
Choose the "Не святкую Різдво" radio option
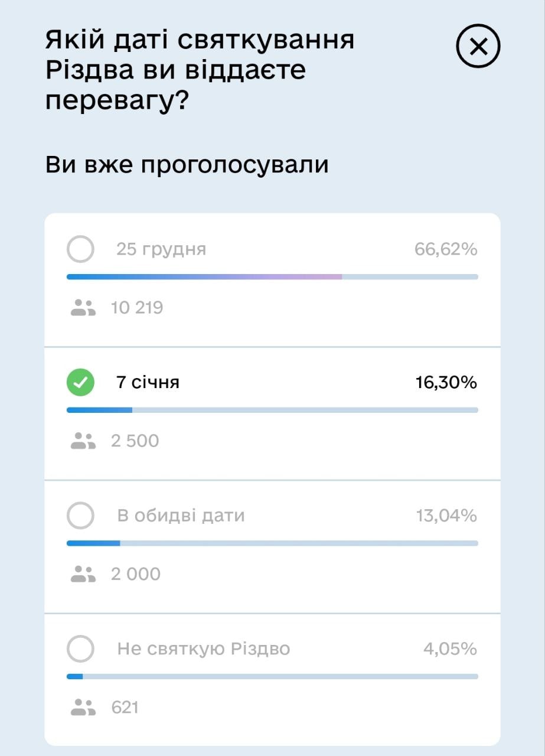[80, 649]
